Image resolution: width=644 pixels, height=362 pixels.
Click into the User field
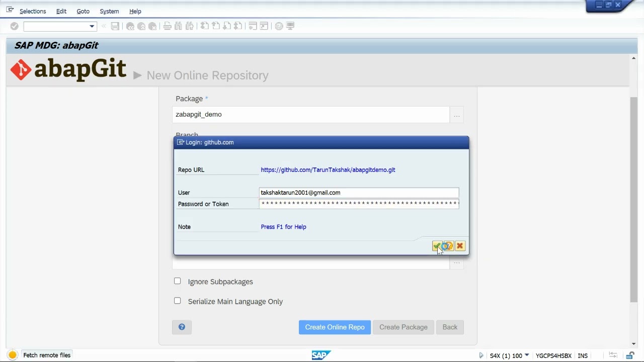tap(359, 193)
